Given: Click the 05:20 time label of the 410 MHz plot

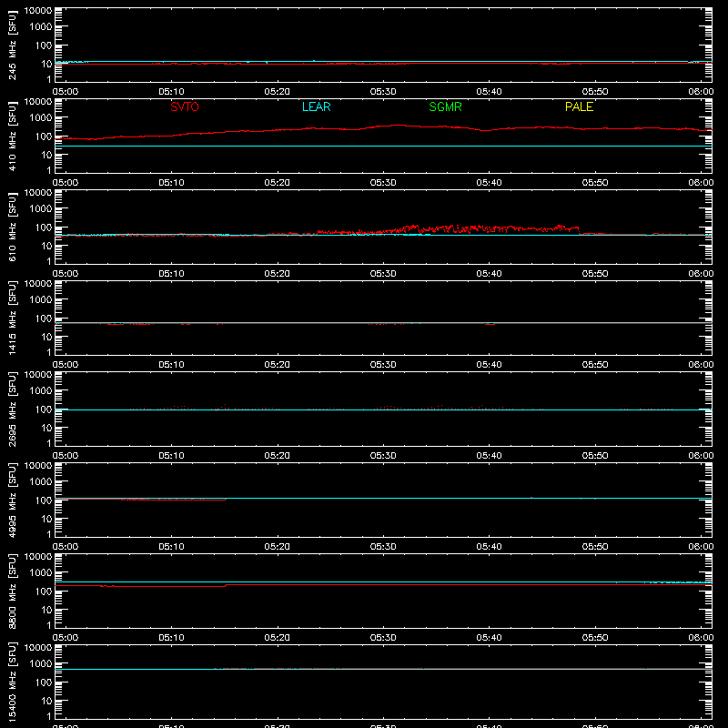Looking at the screenshot, I should point(278,183).
